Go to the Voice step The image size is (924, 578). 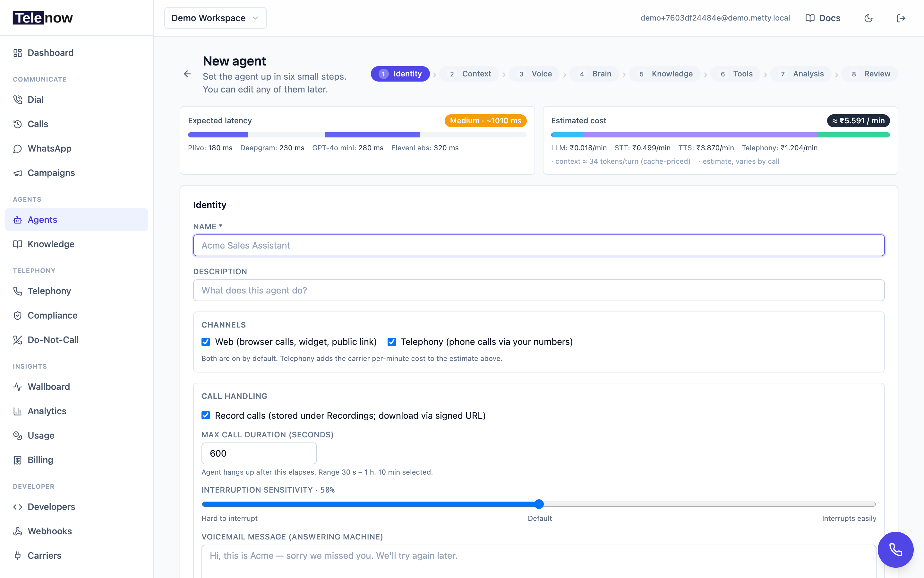(x=535, y=74)
